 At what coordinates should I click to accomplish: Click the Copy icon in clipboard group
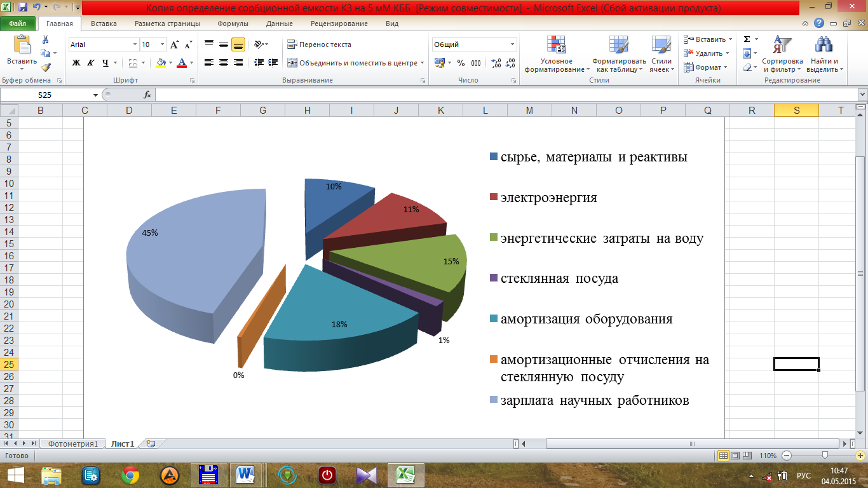(x=45, y=53)
